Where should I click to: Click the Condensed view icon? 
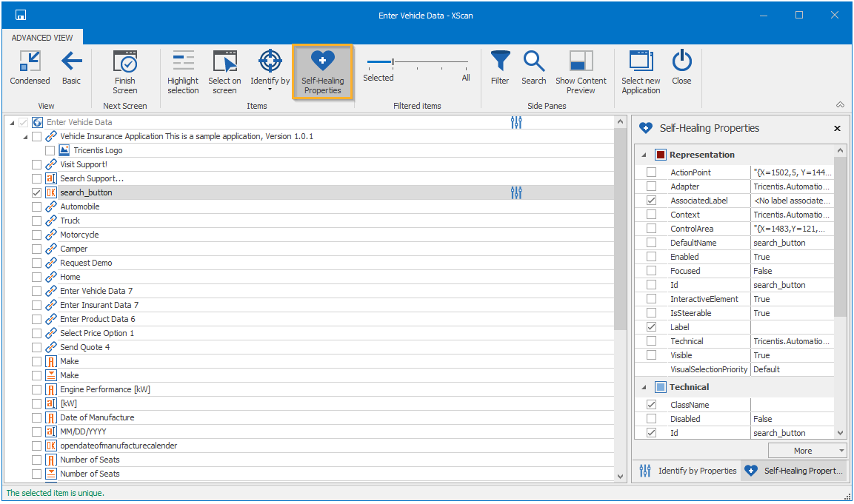click(x=30, y=61)
